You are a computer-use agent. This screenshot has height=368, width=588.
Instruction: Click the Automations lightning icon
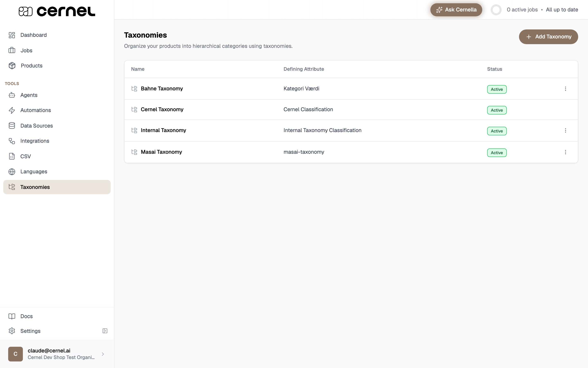coord(12,110)
